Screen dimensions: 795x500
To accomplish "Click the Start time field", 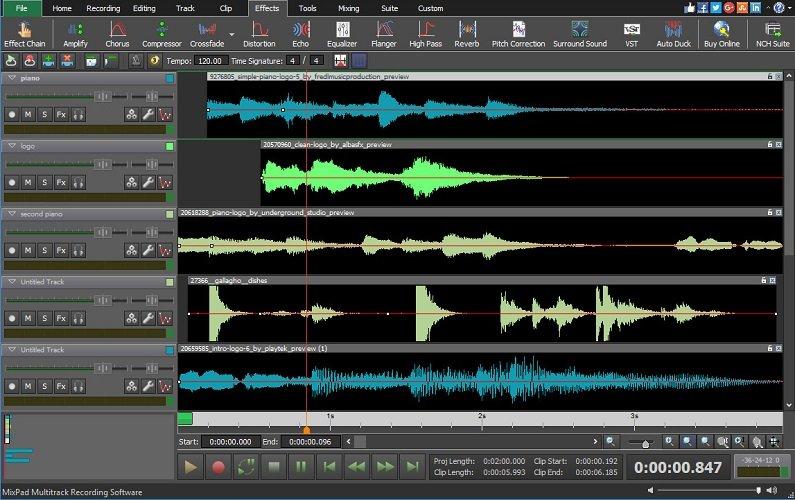I will (x=231, y=442).
